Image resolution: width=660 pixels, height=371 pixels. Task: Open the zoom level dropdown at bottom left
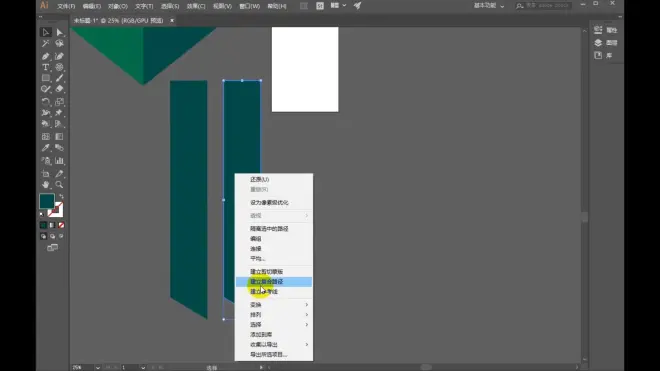[x=98, y=368]
